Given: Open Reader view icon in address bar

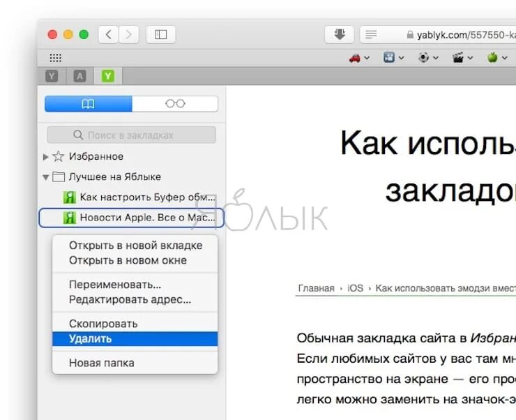Looking at the screenshot, I should tap(371, 34).
